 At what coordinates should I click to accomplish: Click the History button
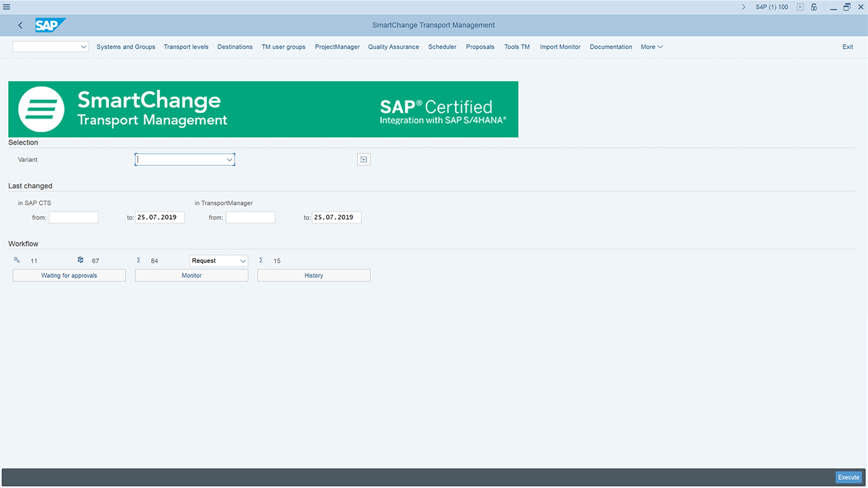pyautogui.click(x=314, y=276)
